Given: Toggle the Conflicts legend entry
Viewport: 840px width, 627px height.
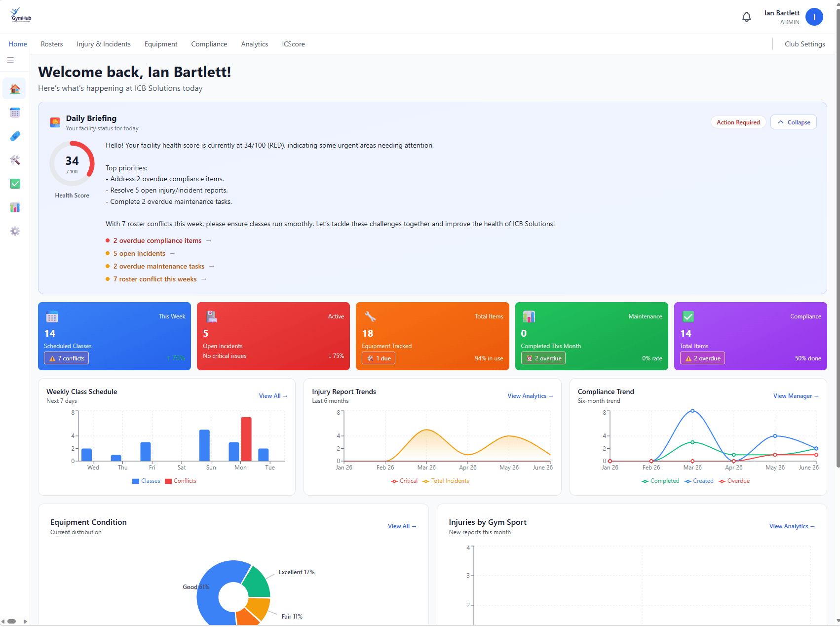Looking at the screenshot, I should click(181, 481).
